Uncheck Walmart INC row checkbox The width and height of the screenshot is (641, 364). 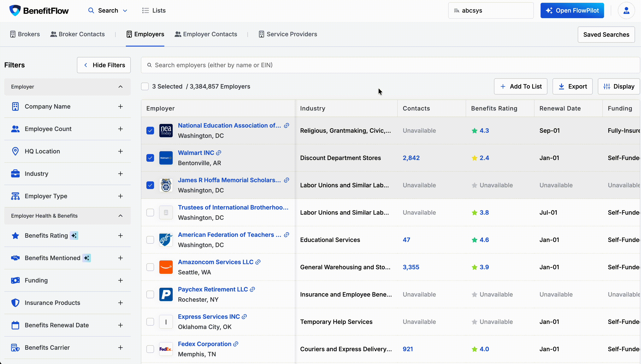[150, 158]
